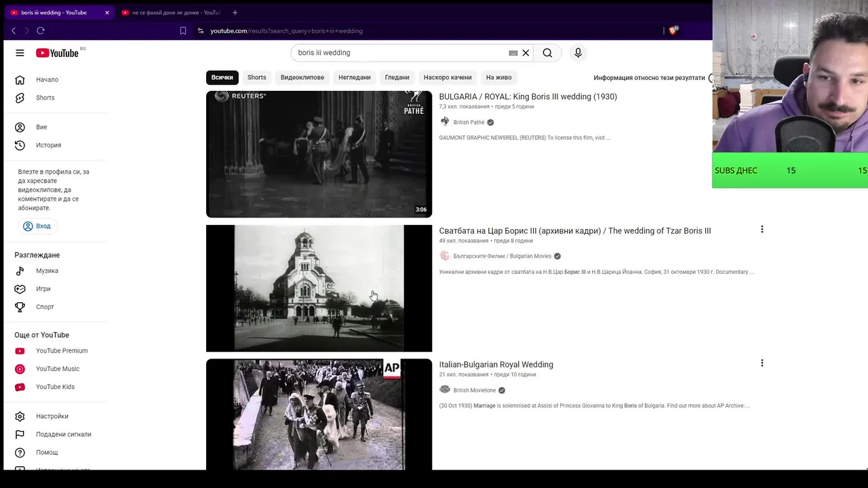Open Информация относно тези резултати
Image resolution: width=868 pixels, height=488 pixels.
650,78
